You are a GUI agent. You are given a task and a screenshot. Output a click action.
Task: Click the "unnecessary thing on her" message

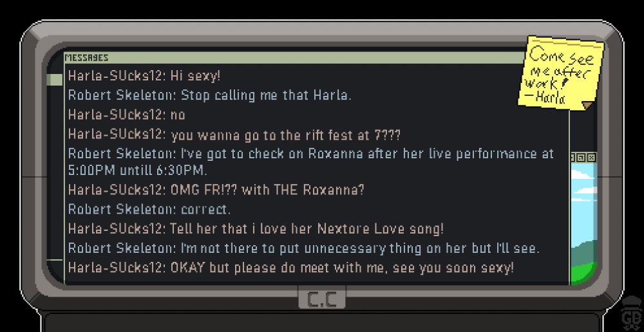point(303,248)
